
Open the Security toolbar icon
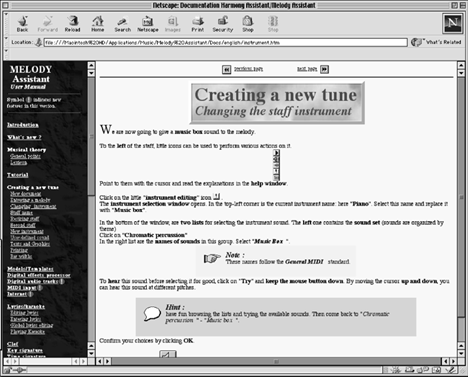click(223, 24)
